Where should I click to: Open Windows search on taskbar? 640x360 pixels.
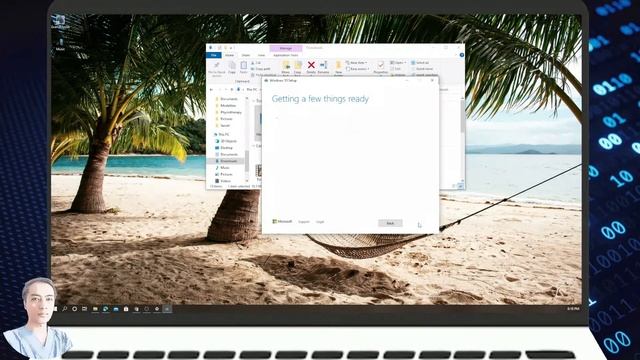[x=64, y=309]
